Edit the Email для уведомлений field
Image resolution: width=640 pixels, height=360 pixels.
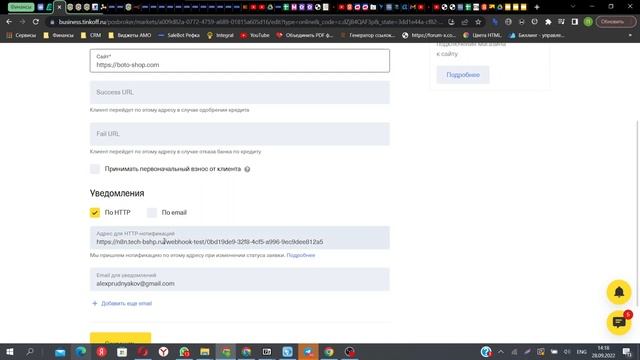(240, 279)
